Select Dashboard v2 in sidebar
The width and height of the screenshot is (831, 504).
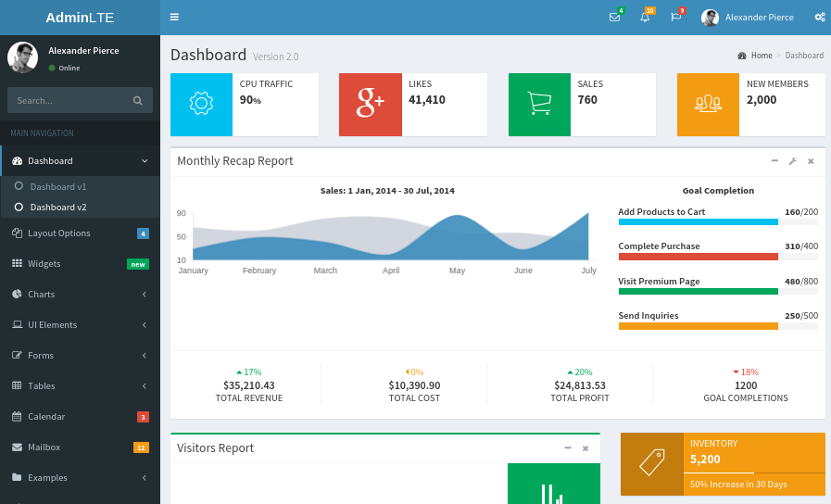pos(57,208)
